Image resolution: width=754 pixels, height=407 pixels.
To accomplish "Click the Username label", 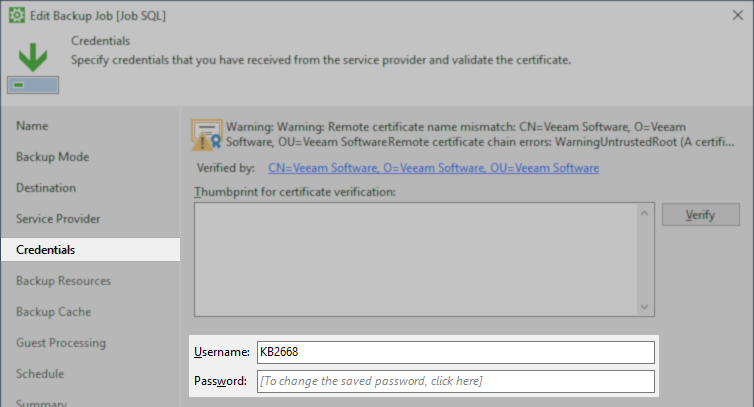I will pyautogui.click(x=222, y=352).
